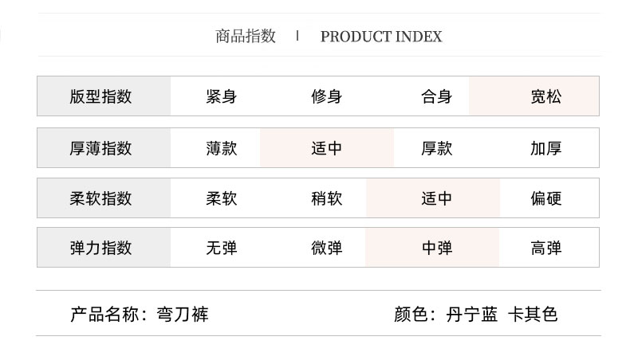The width and height of the screenshot is (630, 364).
Task: Choose 合身 in the 版型指数 row
Action: [436, 97]
